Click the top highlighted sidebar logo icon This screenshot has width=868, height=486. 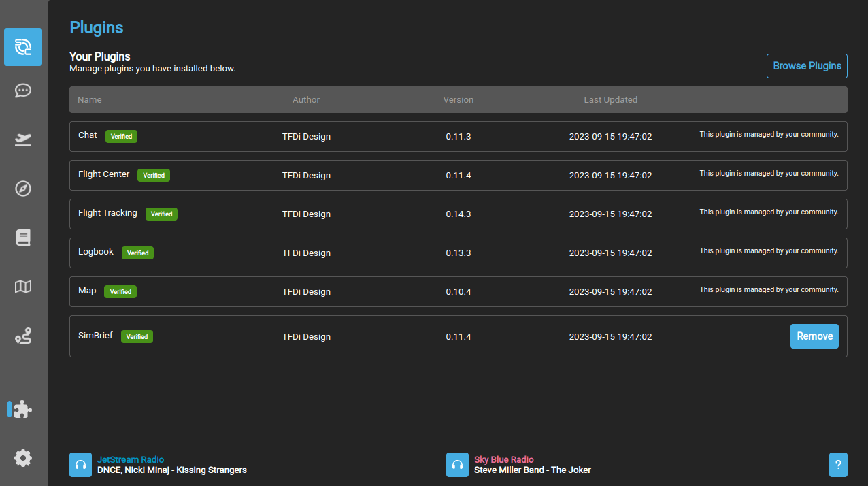point(23,47)
